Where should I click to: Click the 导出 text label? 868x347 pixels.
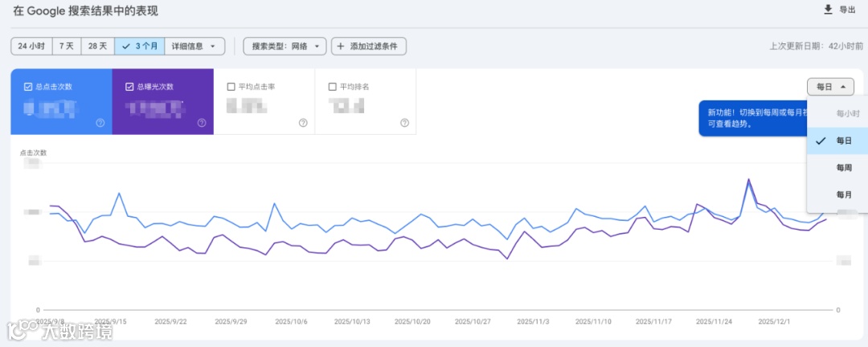848,10
